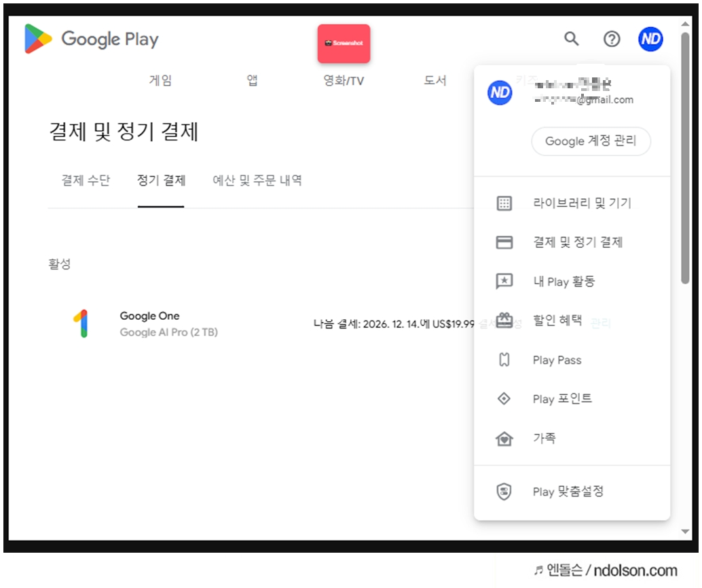
Task: Open Play 포인트 menu entry
Action: click(572, 399)
